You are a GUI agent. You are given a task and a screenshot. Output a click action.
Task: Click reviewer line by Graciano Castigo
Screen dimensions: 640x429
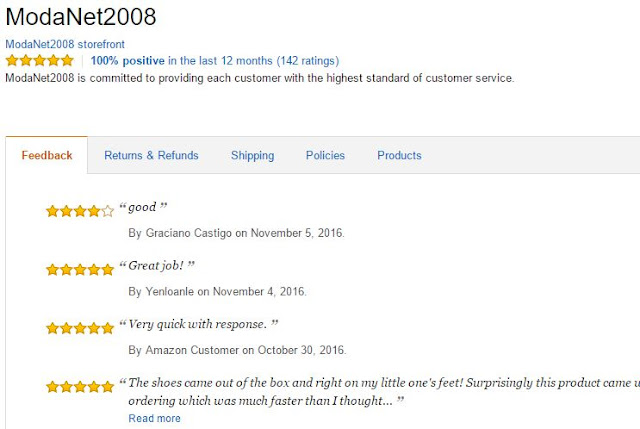(x=236, y=233)
